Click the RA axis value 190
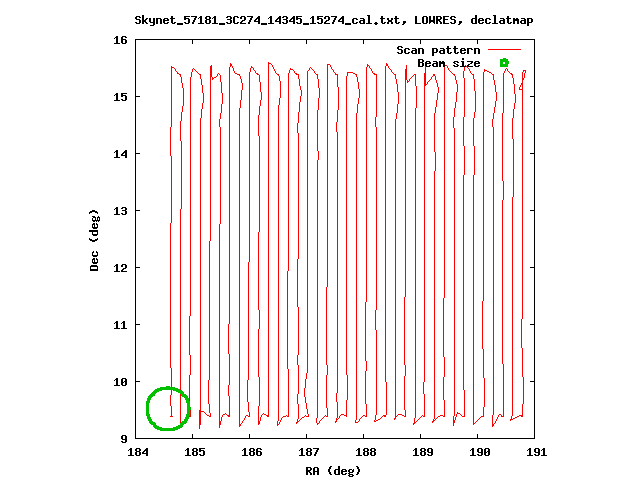 coord(480,452)
